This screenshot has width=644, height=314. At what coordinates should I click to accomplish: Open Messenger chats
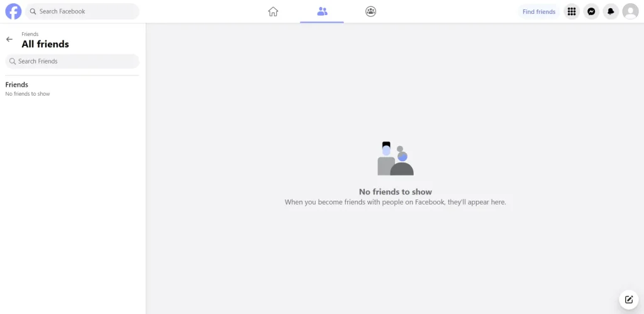(x=591, y=11)
